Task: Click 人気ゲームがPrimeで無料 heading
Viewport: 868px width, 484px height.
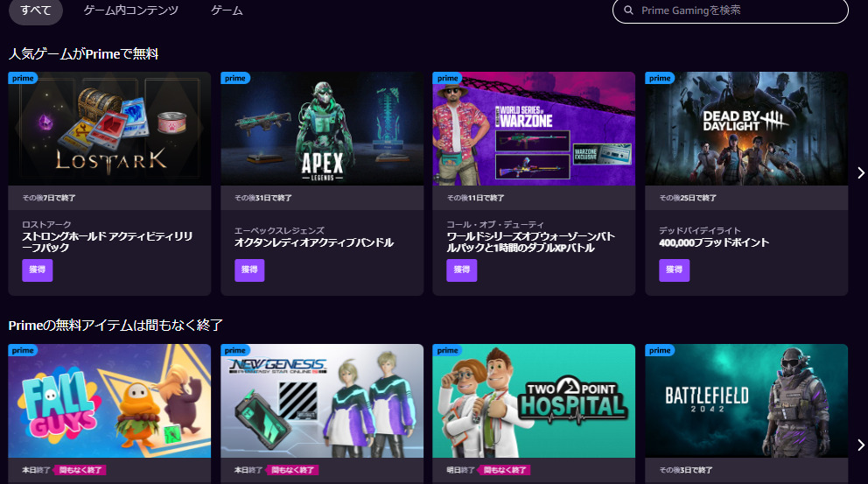Action: click(84, 53)
